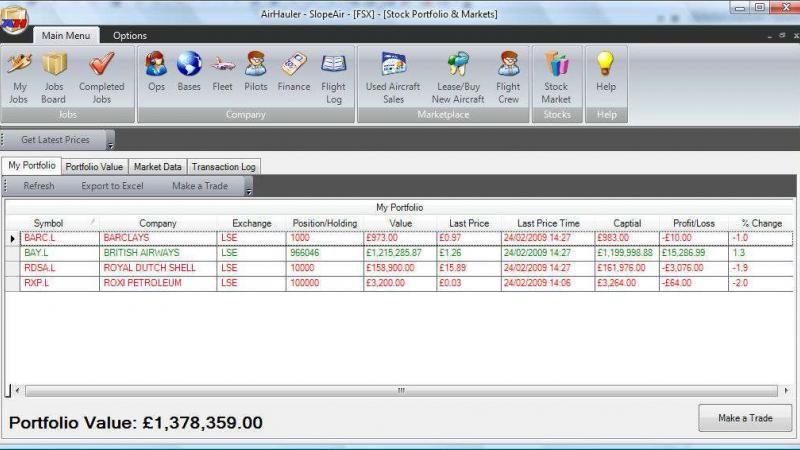Image resolution: width=800 pixels, height=450 pixels.
Task: Click the AirHauler application logo button
Action: click(14, 19)
